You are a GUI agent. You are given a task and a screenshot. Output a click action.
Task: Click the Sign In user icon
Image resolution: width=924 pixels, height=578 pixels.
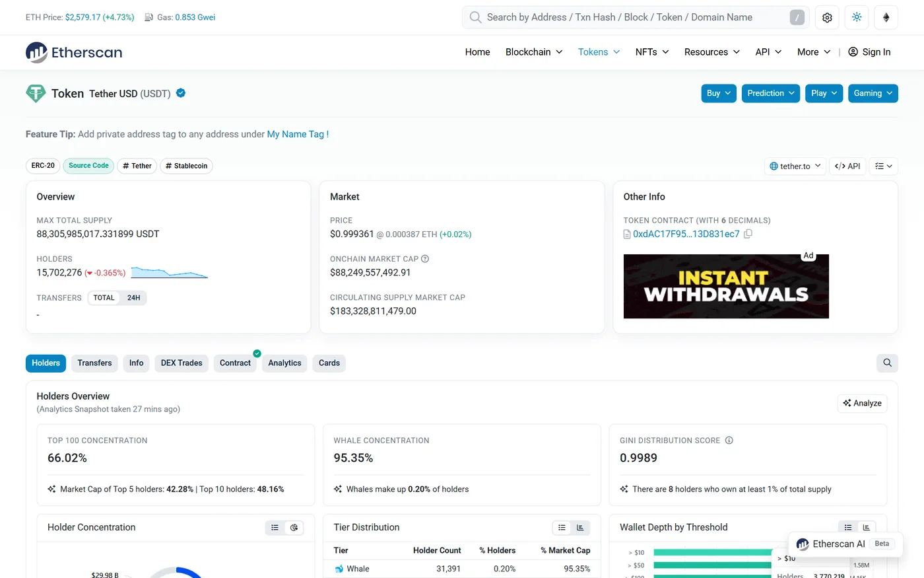click(x=853, y=52)
